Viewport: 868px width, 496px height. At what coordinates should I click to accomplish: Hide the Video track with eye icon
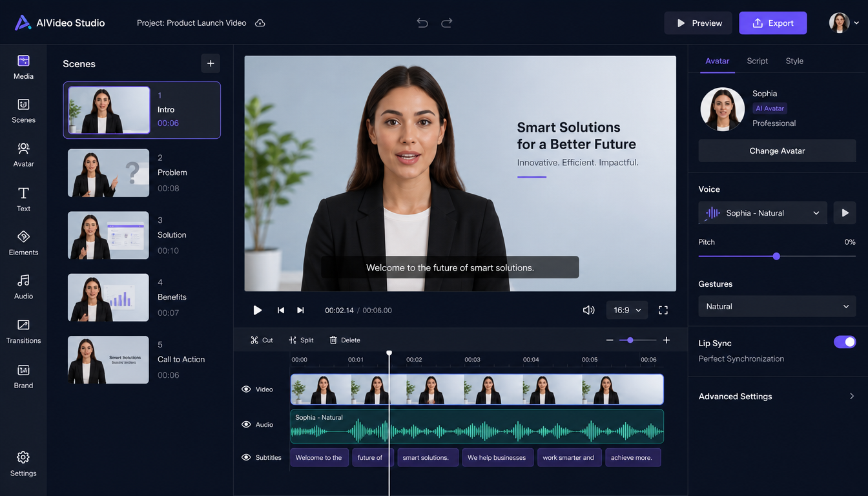(x=246, y=389)
